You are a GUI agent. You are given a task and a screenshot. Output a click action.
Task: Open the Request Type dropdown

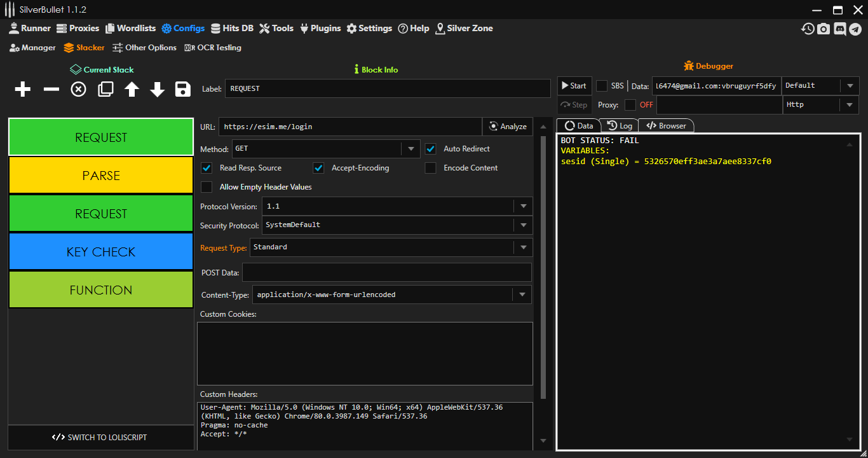point(523,247)
